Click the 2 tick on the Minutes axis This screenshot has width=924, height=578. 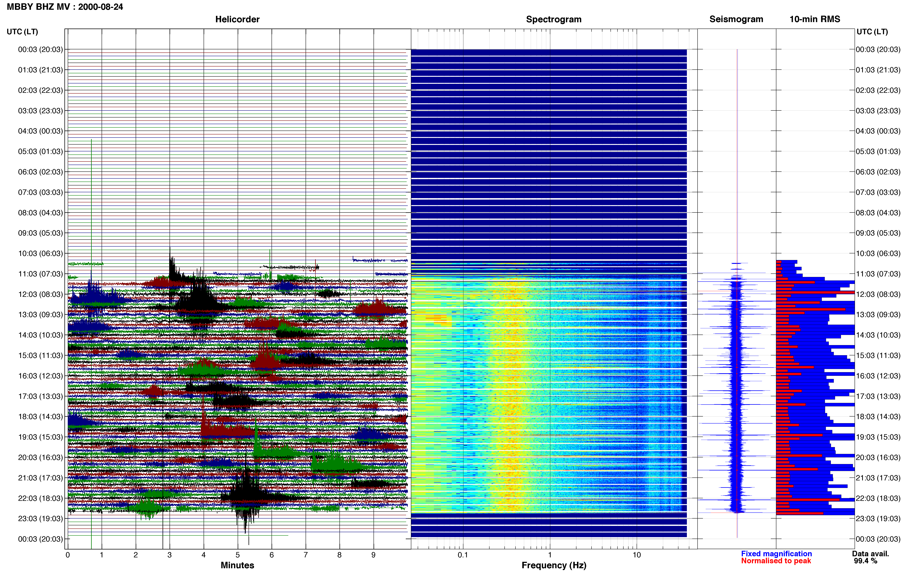(x=136, y=555)
